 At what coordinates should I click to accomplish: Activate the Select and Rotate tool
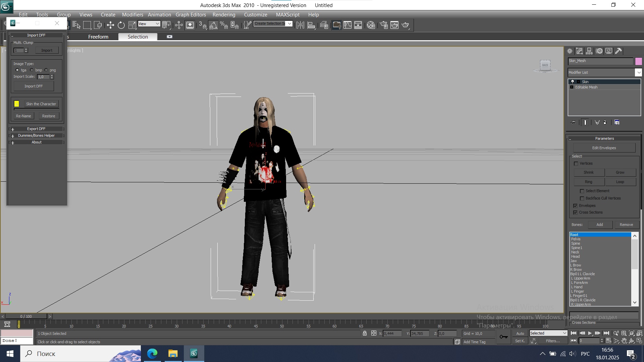tap(121, 25)
